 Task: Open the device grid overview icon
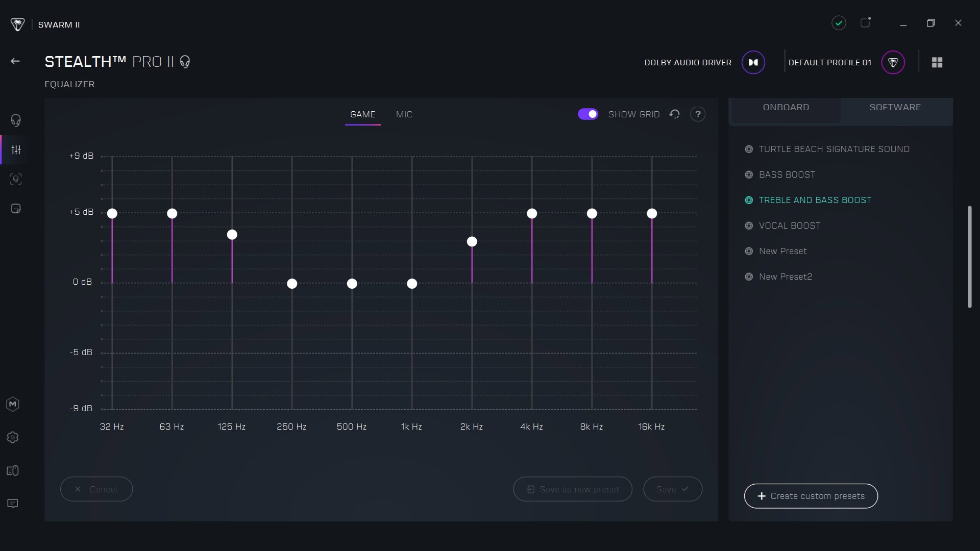click(x=937, y=62)
